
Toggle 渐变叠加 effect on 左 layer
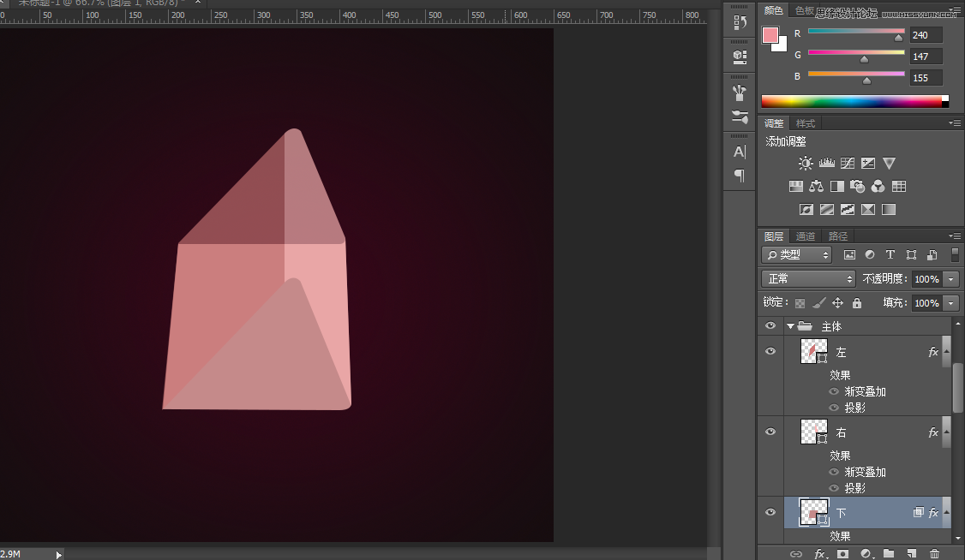(x=834, y=391)
